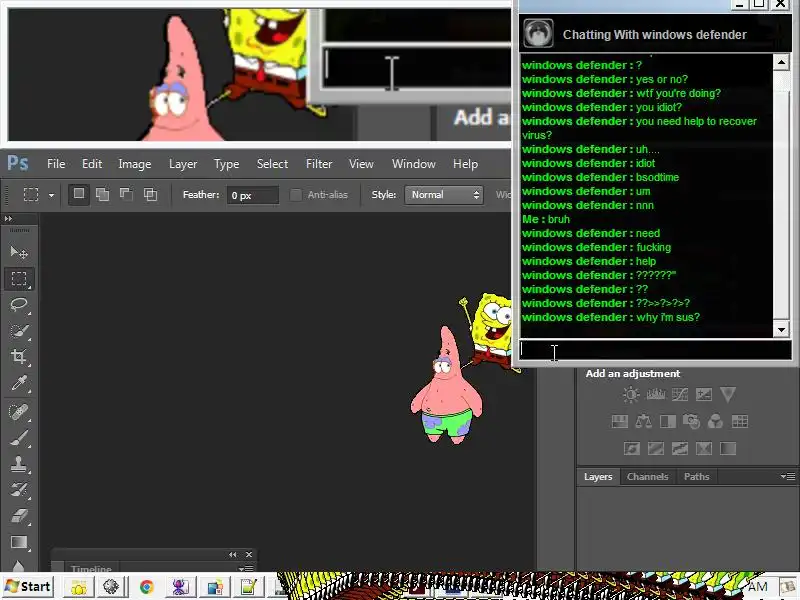Toggle the Anti-alias checkbox
Screen dimensions: 800x600
(295, 195)
